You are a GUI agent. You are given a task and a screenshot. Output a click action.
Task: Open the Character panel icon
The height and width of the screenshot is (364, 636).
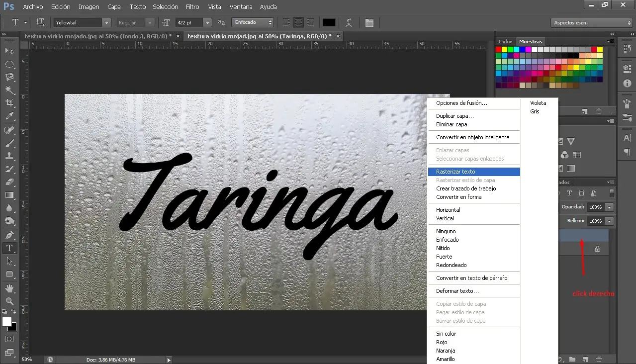(x=627, y=139)
